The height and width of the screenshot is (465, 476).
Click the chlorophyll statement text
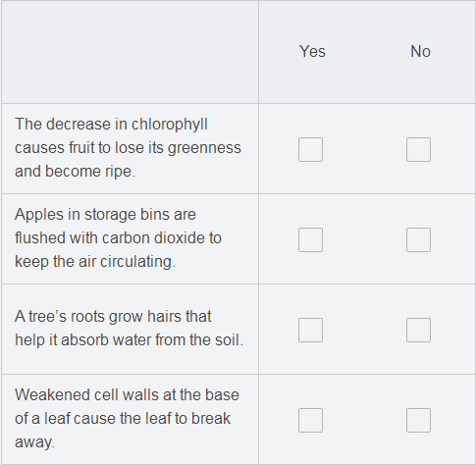tap(128, 148)
